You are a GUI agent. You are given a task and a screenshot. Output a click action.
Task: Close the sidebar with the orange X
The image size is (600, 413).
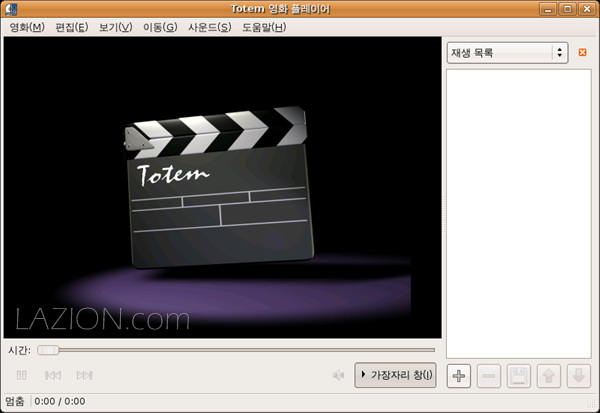click(x=582, y=52)
